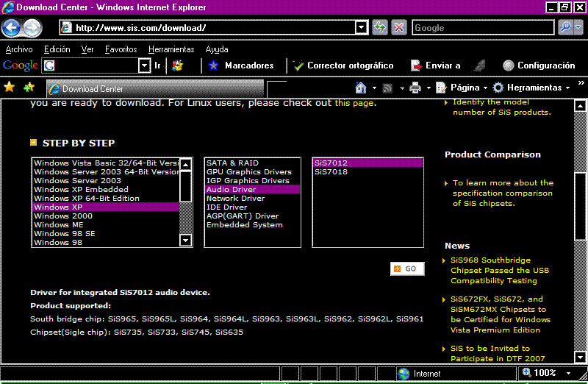Select Windows XP Embedded in OS list
The height and width of the screenshot is (384, 588).
pos(107,190)
